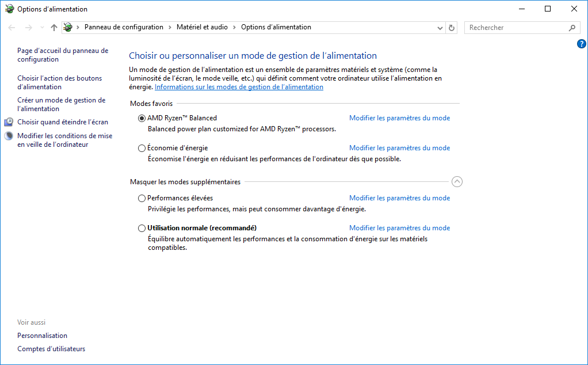Viewport: 588px width, 365px height.
Task: Click the back navigation arrow
Action: 12,28
